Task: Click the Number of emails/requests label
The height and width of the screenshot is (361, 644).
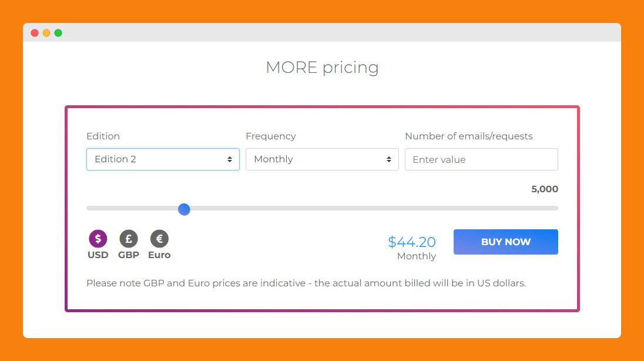Action: [x=469, y=136]
